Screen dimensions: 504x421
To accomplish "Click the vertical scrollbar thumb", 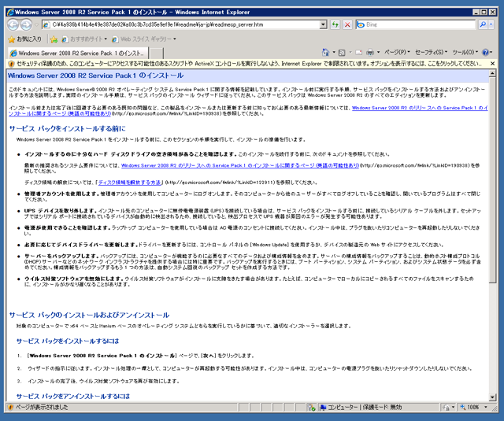I will [x=492, y=180].
